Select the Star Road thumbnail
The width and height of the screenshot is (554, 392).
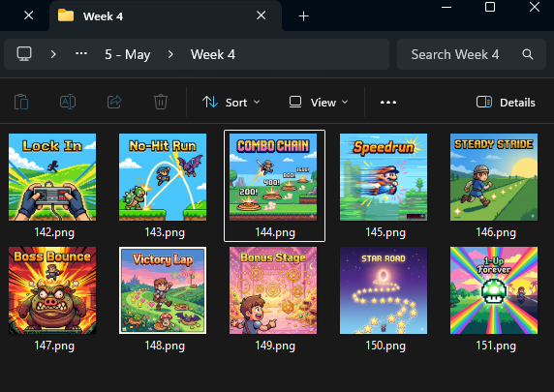(384, 290)
